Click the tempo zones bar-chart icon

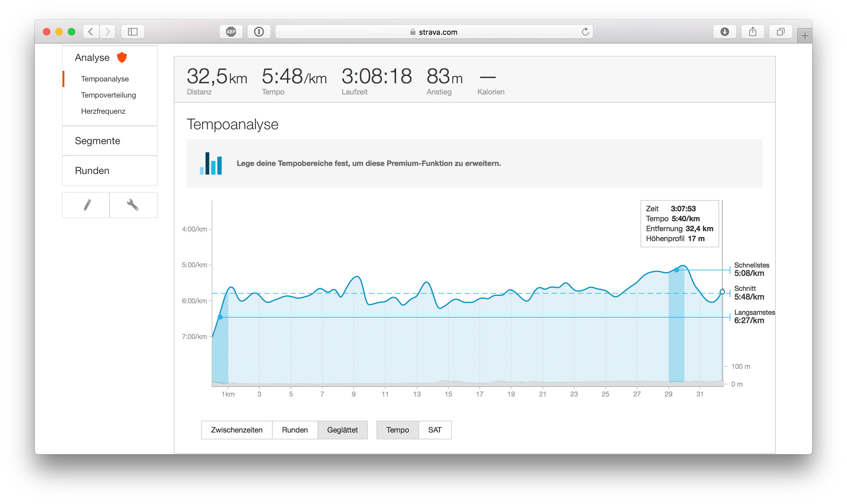211,163
